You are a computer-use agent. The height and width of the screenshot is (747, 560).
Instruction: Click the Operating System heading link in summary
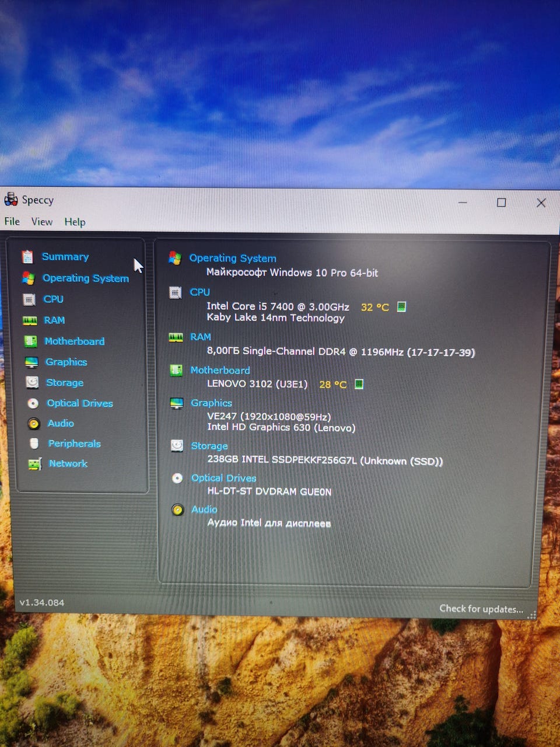(x=233, y=259)
